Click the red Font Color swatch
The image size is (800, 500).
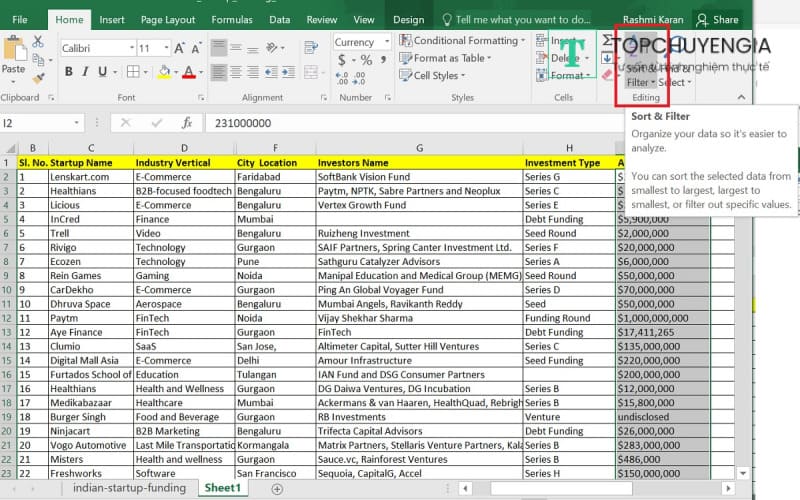tap(187, 72)
